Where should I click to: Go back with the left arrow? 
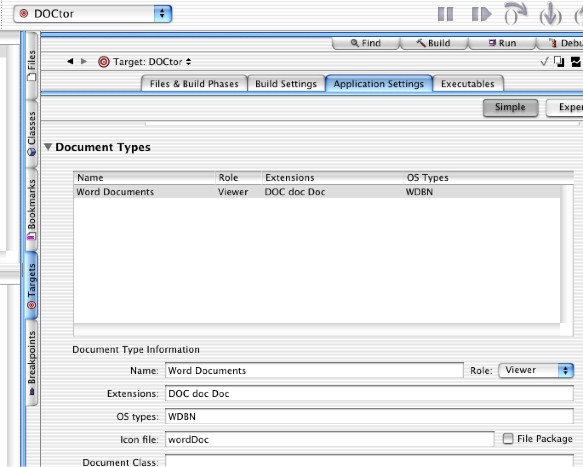click(x=70, y=61)
